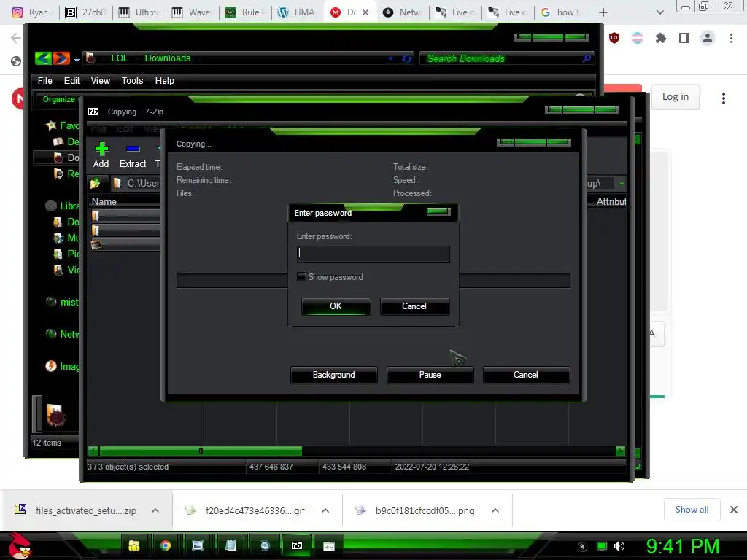Open the File menu in Explorer
This screenshot has height=560, width=747.
(44, 81)
